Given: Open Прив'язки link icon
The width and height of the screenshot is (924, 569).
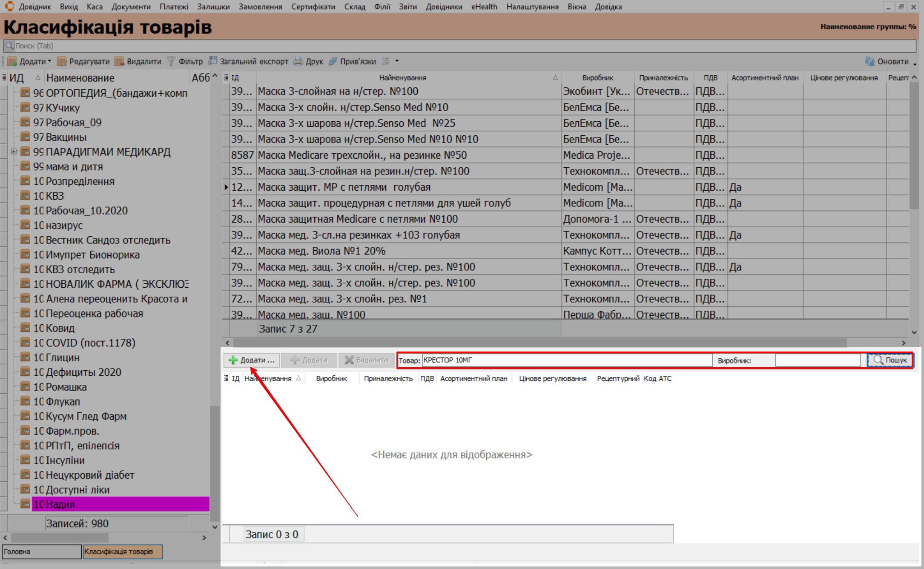Looking at the screenshot, I should pos(333,62).
